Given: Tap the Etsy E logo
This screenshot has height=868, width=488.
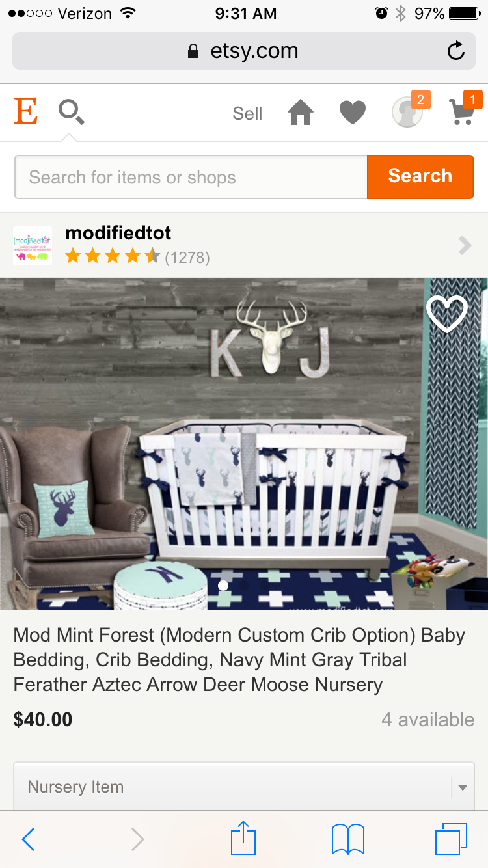Looking at the screenshot, I should 25,112.
